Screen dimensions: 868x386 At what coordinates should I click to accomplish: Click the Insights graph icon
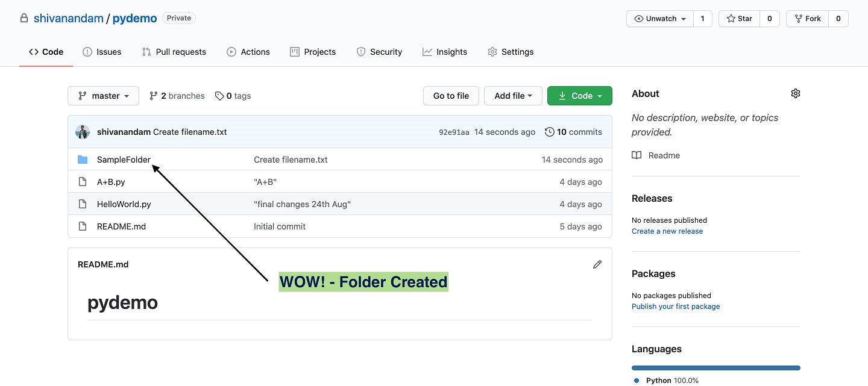(426, 52)
